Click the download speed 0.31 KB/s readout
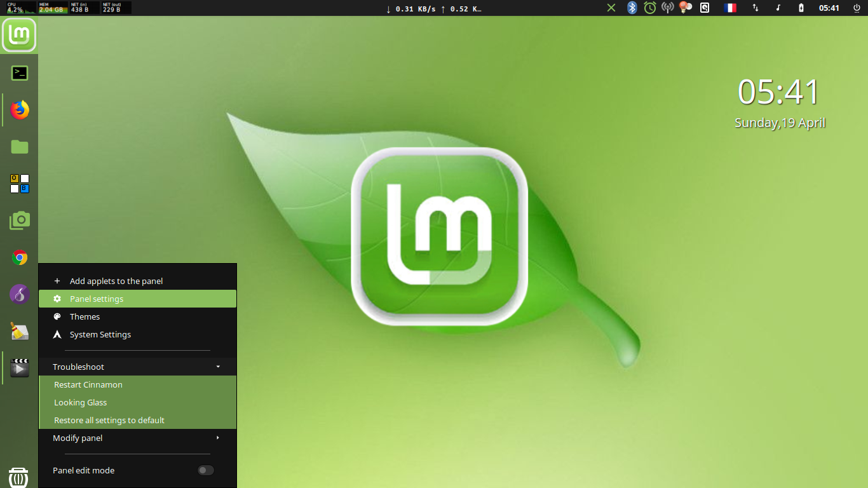This screenshot has width=868, height=488. [410, 8]
